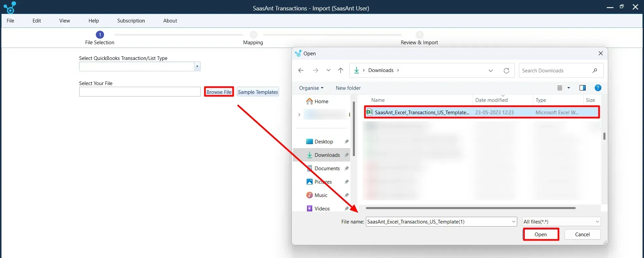Click the File name input field
The width and height of the screenshot is (644, 258).
[x=441, y=222]
